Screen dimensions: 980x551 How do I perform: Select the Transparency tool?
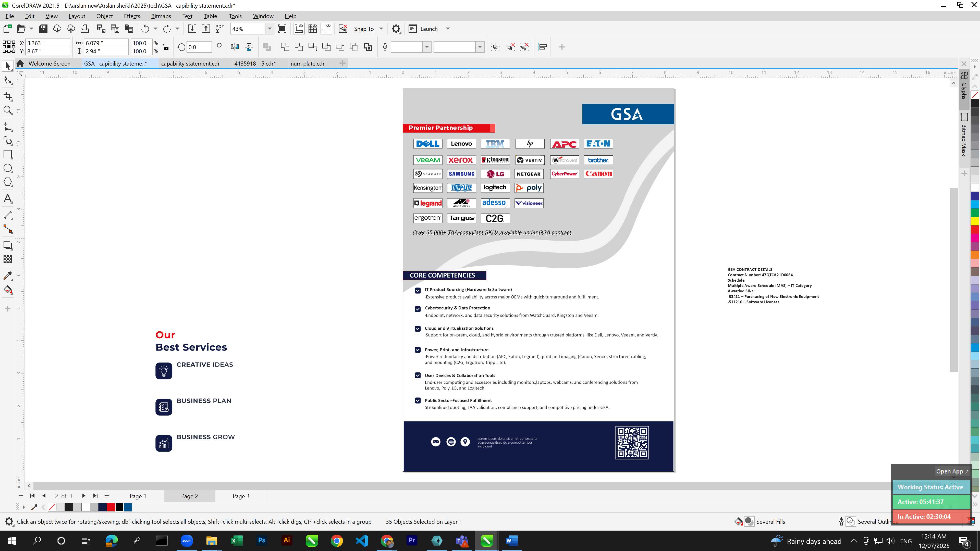[x=8, y=259]
